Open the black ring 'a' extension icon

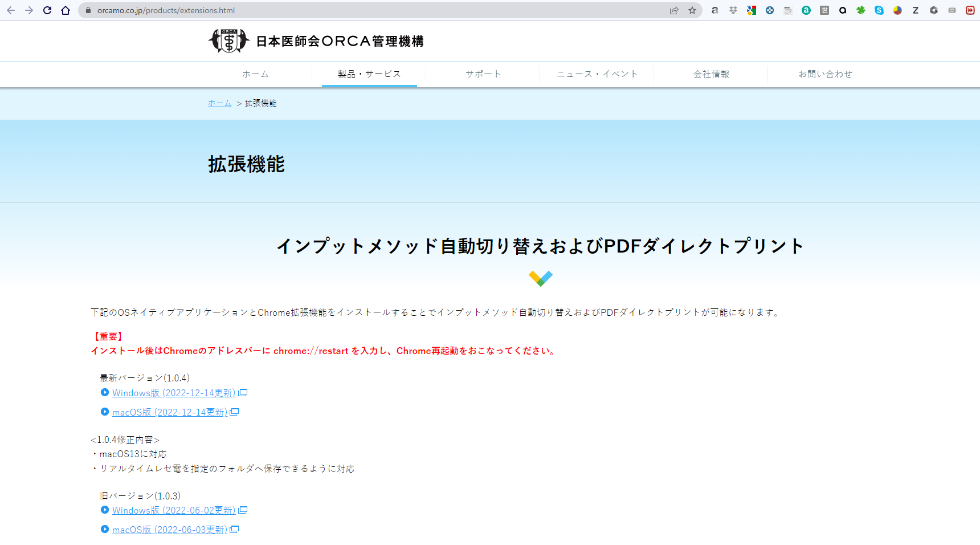[x=843, y=10]
